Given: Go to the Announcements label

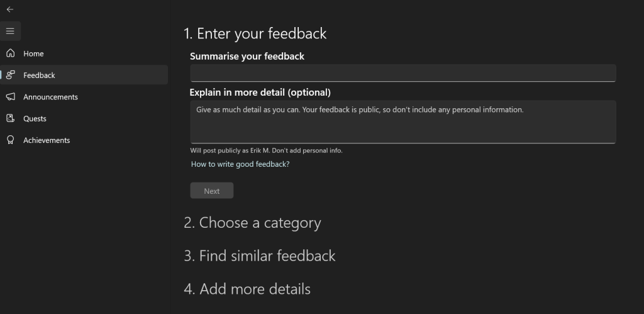Looking at the screenshot, I should pos(50,97).
